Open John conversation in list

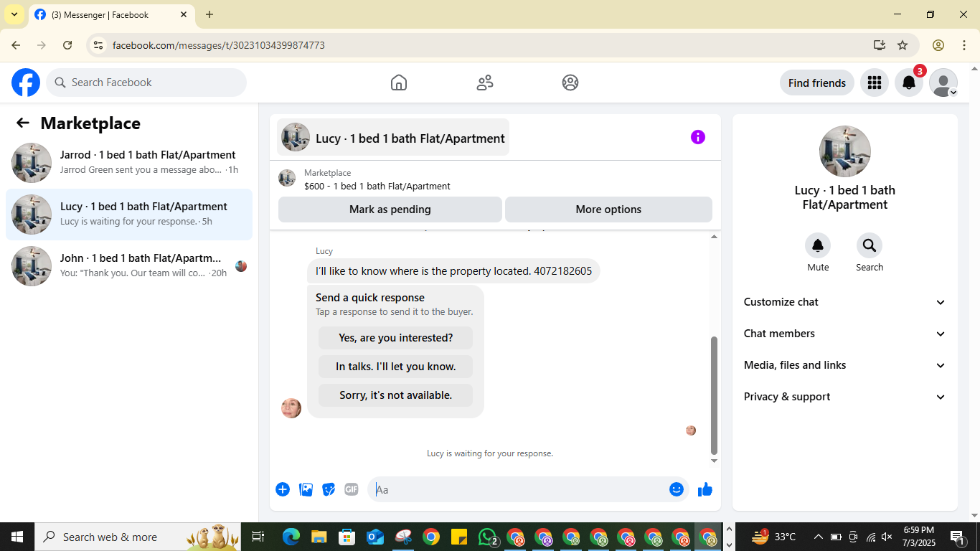point(129,266)
